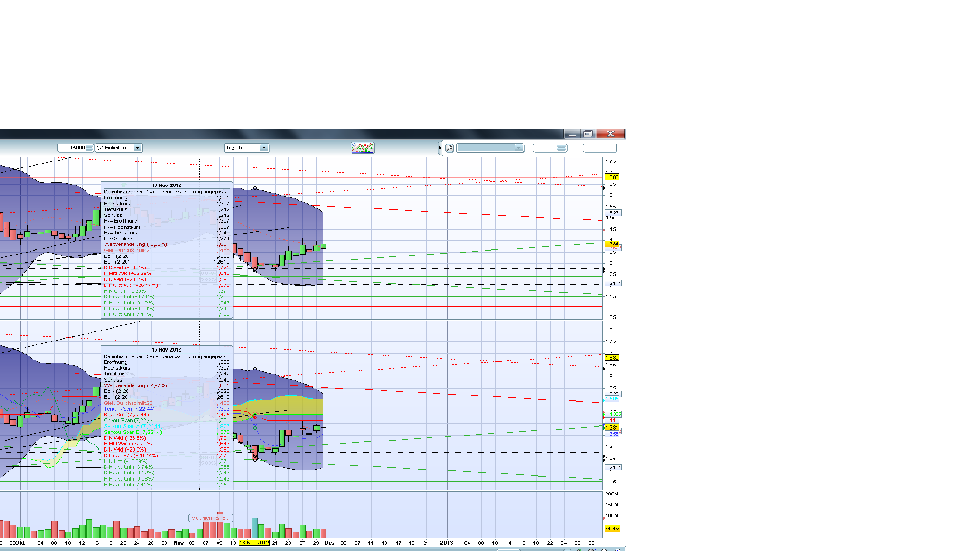Select the highlighted "16 Nov 2012" date marker
This screenshot has height=551, width=980.
[x=254, y=543]
